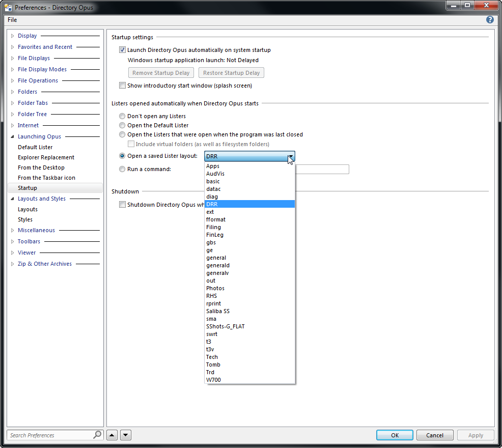Viewport: 502px width, 448px height.
Task: Click the previous page up arrow button
Action: click(x=112, y=435)
